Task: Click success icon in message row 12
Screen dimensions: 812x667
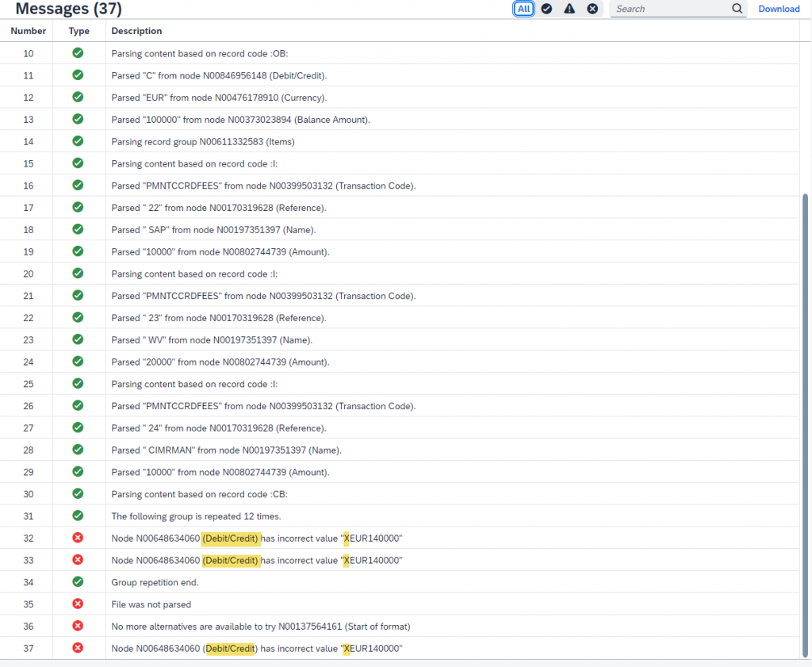Action: pos(78,97)
